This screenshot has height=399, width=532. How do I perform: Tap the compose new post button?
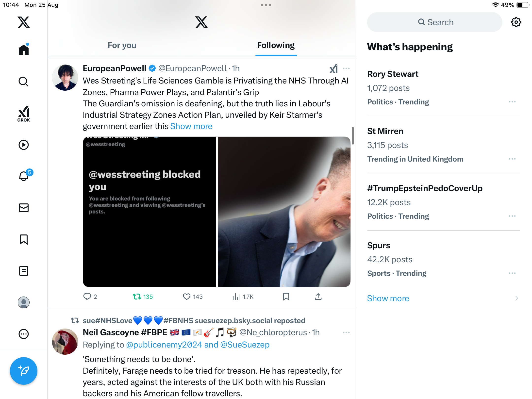coord(24,371)
